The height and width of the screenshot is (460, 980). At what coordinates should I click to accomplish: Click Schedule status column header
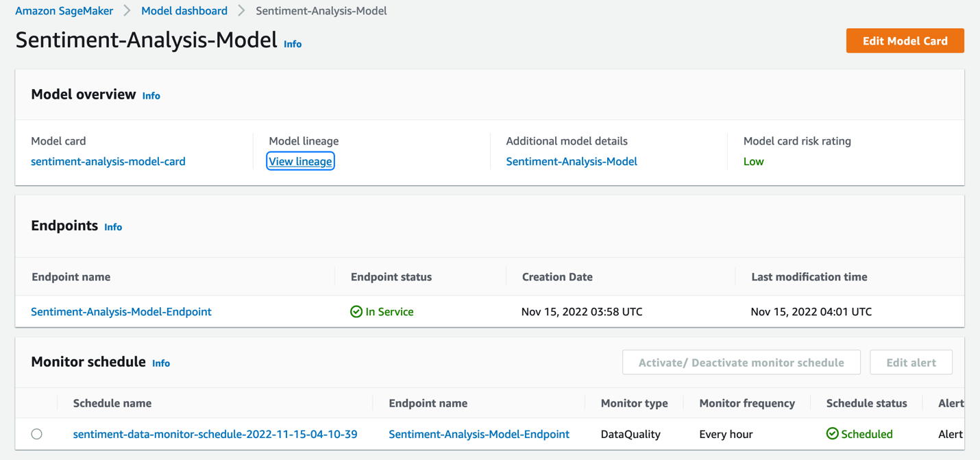pos(867,403)
